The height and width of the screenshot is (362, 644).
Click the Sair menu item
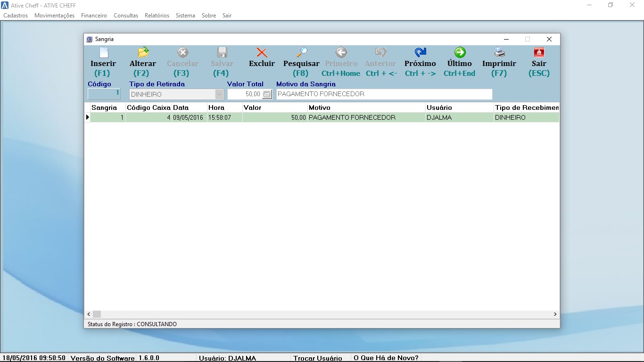[x=227, y=16]
